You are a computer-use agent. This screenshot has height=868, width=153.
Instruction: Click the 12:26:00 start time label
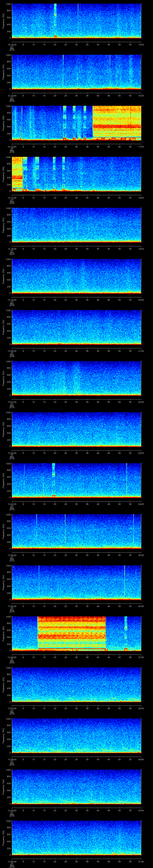coord(12,657)
